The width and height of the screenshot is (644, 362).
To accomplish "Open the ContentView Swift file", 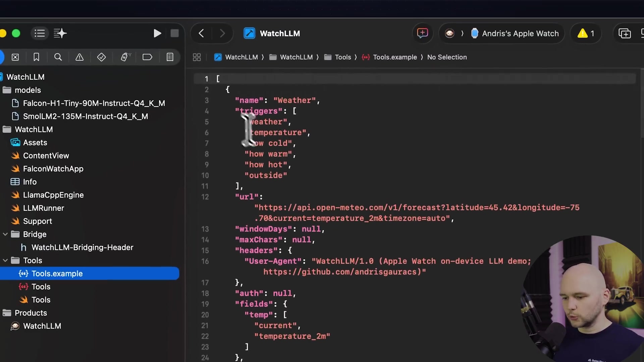I will click(46, 156).
